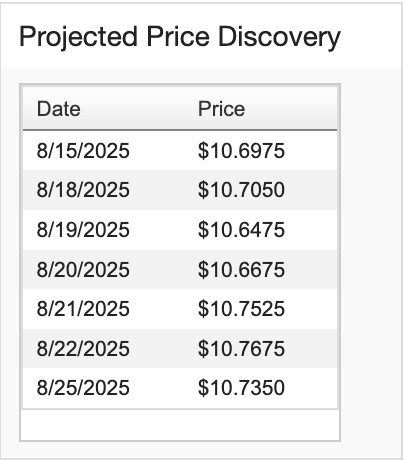This screenshot has width=404, height=460.
Task: Click the $10.7050 price value
Action: [x=241, y=190]
